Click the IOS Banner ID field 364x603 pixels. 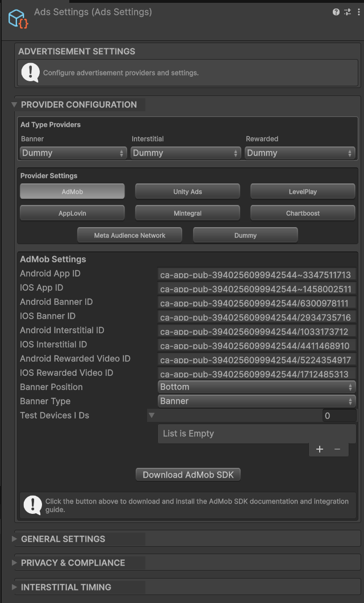click(x=257, y=317)
